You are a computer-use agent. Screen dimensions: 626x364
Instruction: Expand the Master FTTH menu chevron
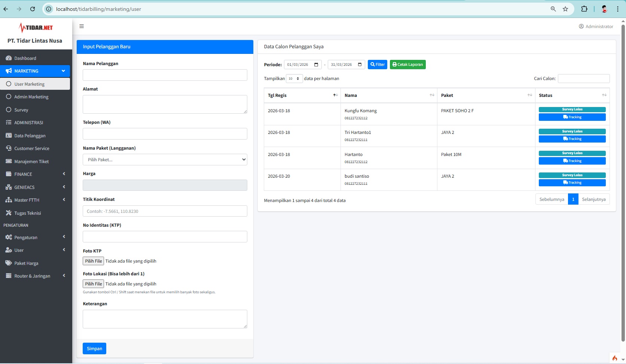click(64, 200)
